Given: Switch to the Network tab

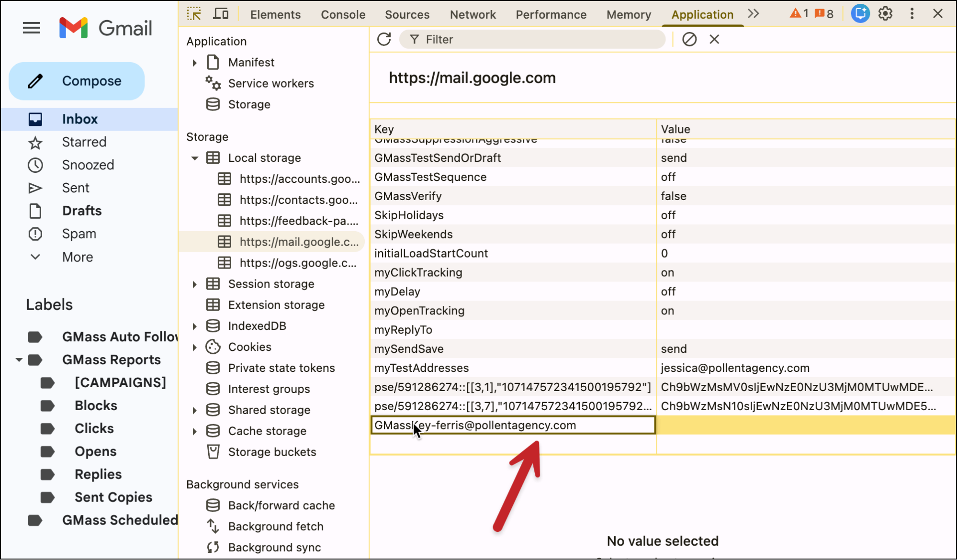Looking at the screenshot, I should point(473,14).
